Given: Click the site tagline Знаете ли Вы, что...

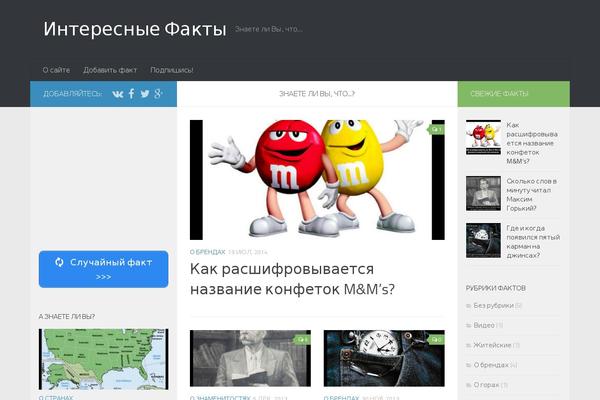Looking at the screenshot, I should (269, 29).
